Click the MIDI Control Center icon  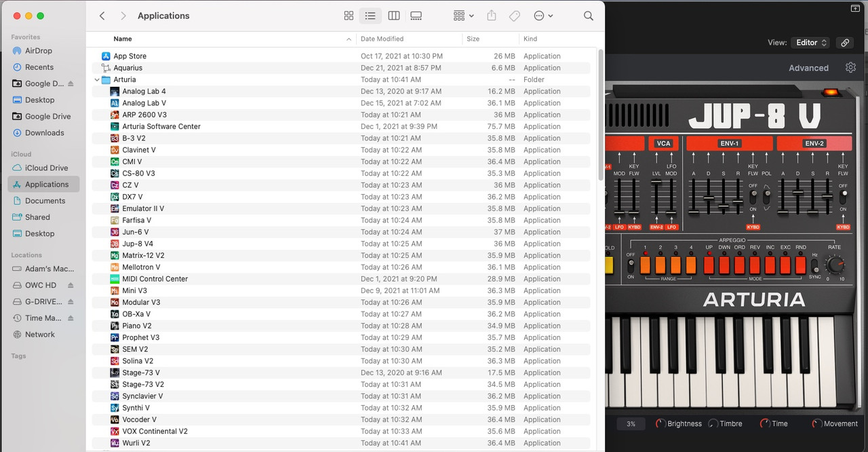[115, 279]
